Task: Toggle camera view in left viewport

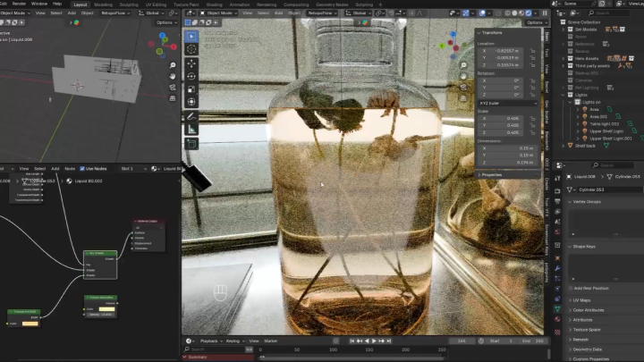Action: pos(173,88)
